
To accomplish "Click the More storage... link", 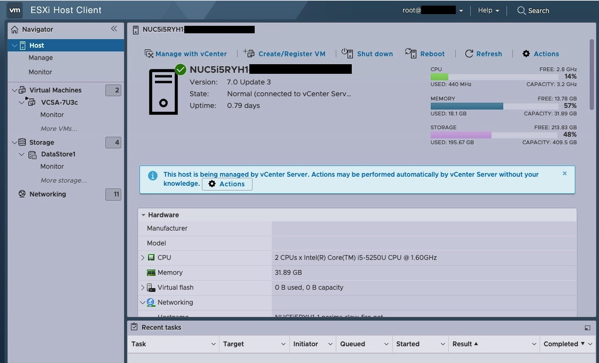I will point(64,180).
